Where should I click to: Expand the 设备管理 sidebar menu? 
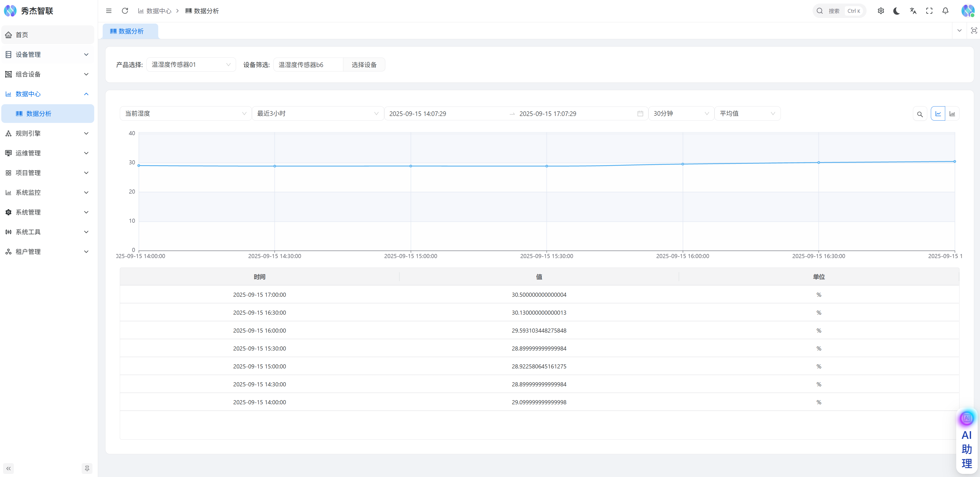[x=48, y=54]
